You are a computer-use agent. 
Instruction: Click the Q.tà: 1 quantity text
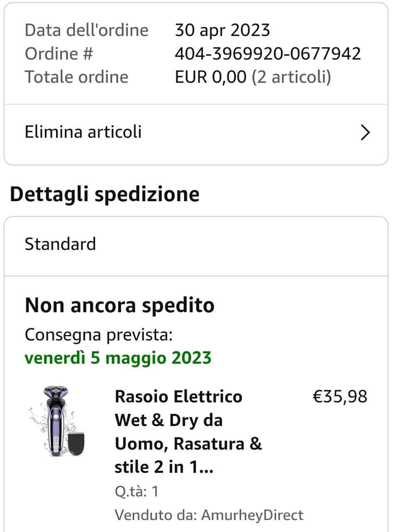(x=137, y=492)
